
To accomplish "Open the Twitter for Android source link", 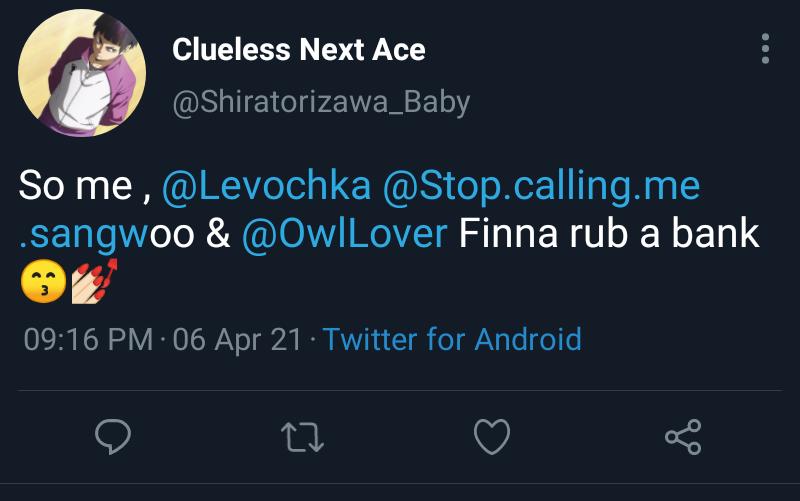I will tap(452, 339).
